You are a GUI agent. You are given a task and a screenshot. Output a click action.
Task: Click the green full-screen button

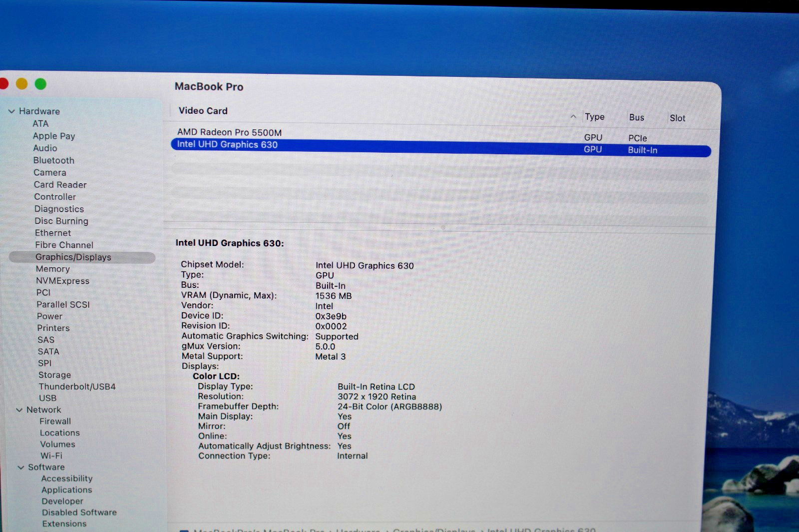point(40,84)
